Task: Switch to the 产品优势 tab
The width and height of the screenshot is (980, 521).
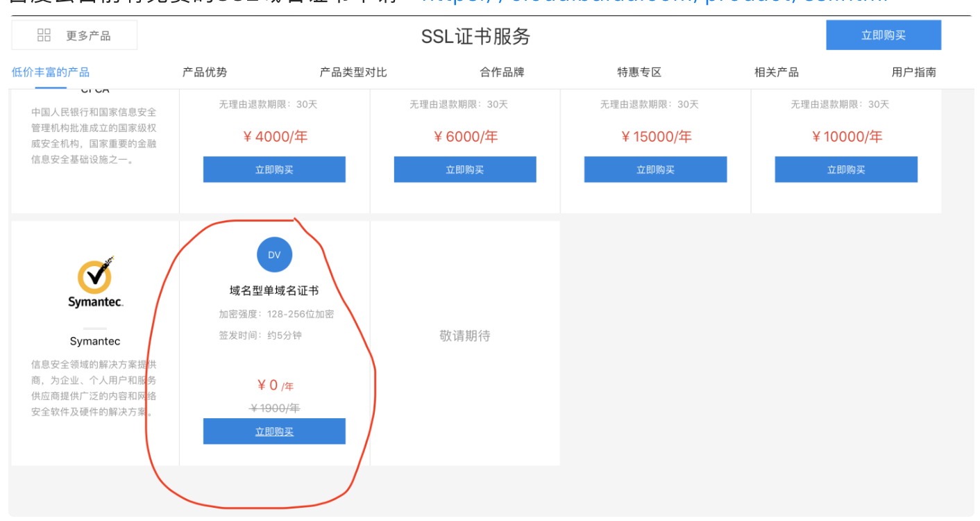Action: click(x=205, y=72)
